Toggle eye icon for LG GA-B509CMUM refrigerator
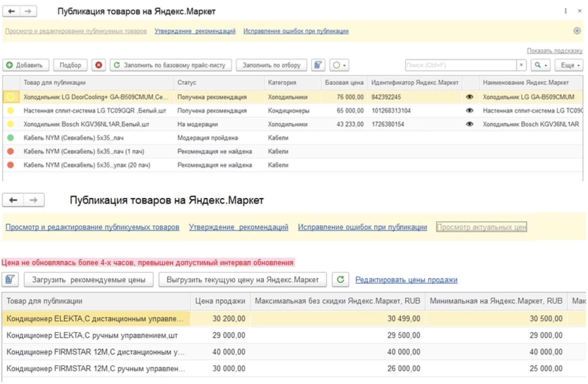This screenshot has height=384, width=588. pyautogui.click(x=470, y=97)
